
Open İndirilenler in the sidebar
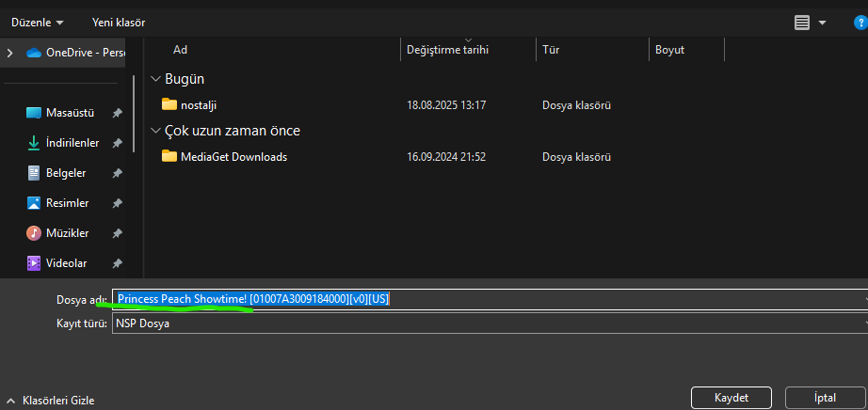(x=72, y=143)
